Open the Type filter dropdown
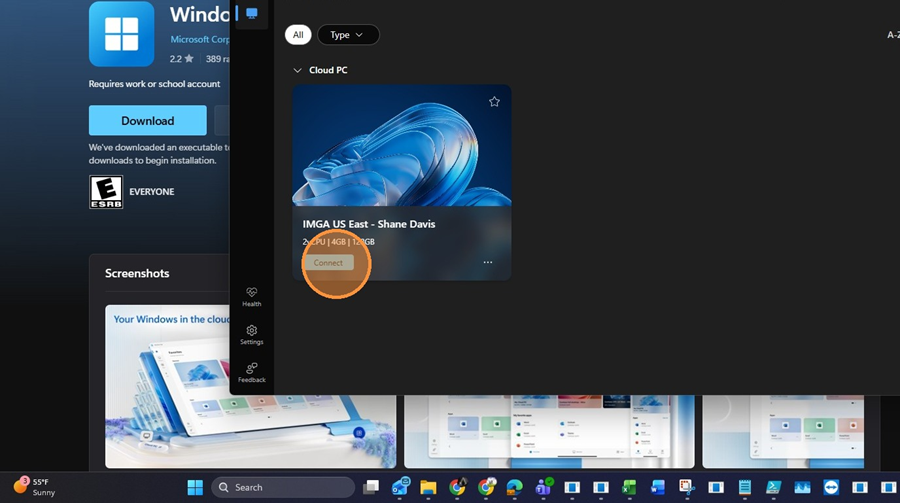The height and width of the screenshot is (503, 900). pyautogui.click(x=348, y=35)
